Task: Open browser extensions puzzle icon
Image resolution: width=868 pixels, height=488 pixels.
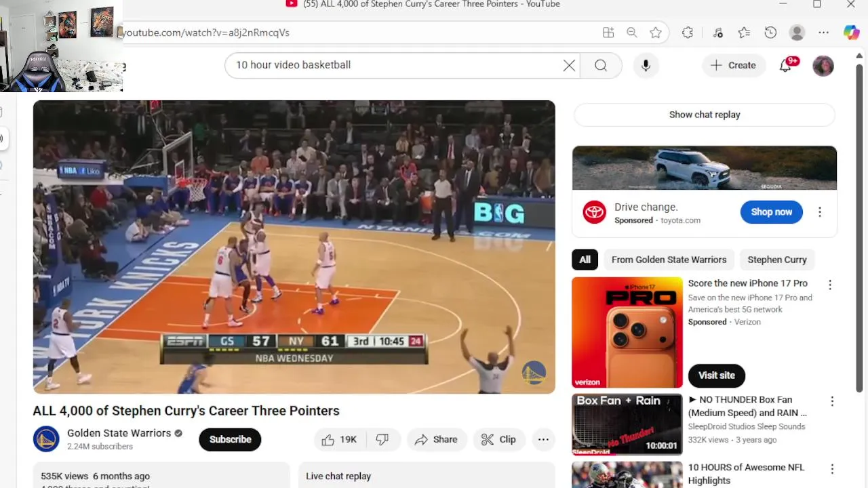Action: [x=688, y=33]
